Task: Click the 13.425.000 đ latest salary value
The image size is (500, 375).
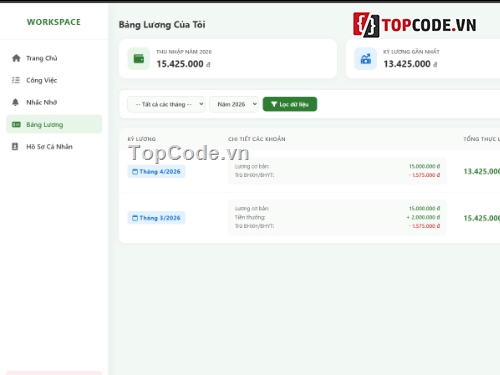Action: pos(410,64)
